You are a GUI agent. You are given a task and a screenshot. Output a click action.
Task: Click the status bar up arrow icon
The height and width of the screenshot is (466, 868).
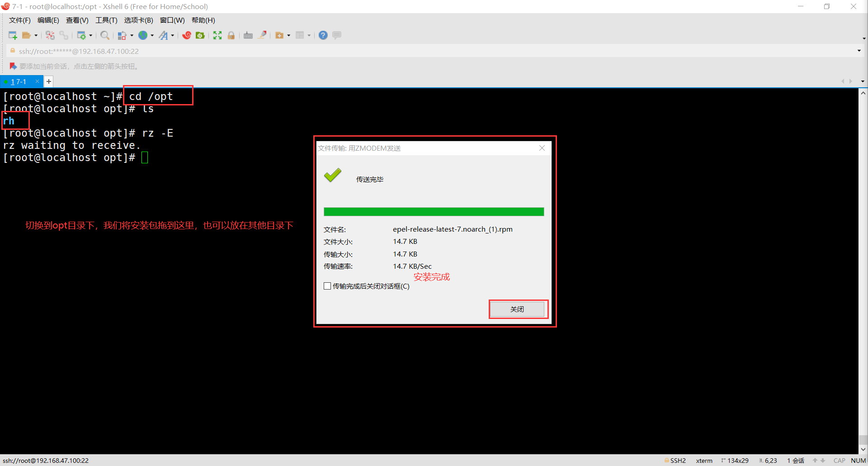815,461
